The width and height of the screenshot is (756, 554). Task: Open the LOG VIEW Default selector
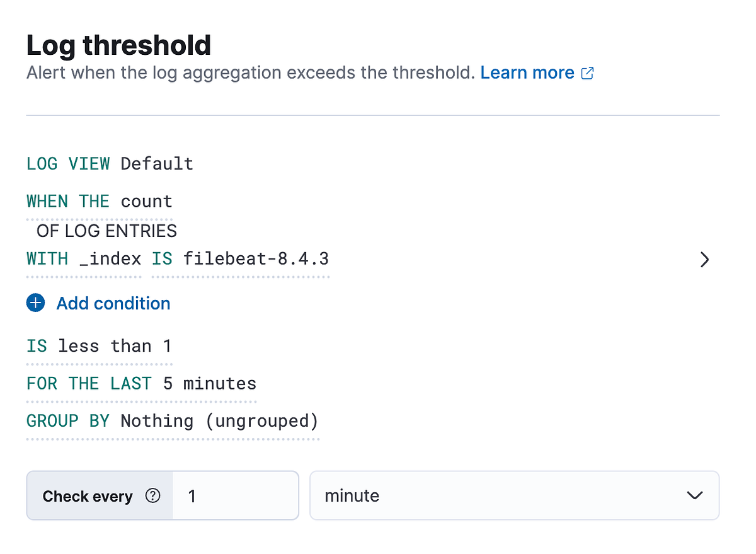click(156, 163)
